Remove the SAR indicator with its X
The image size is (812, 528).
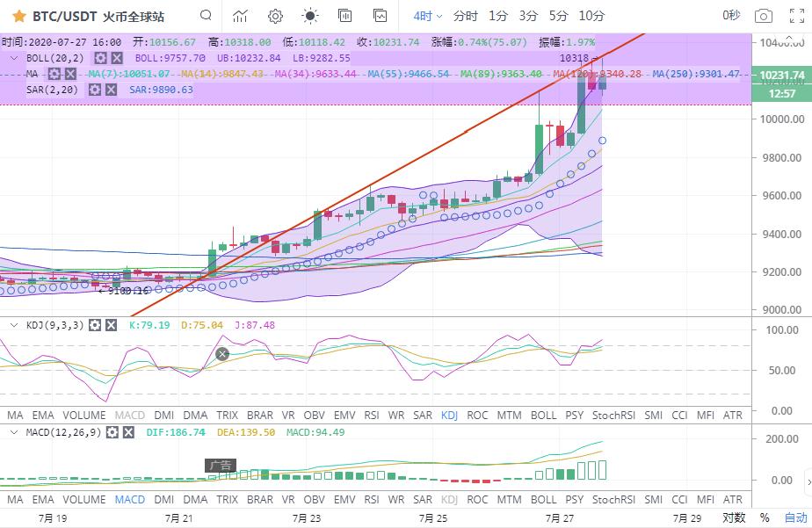click(112, 90)
